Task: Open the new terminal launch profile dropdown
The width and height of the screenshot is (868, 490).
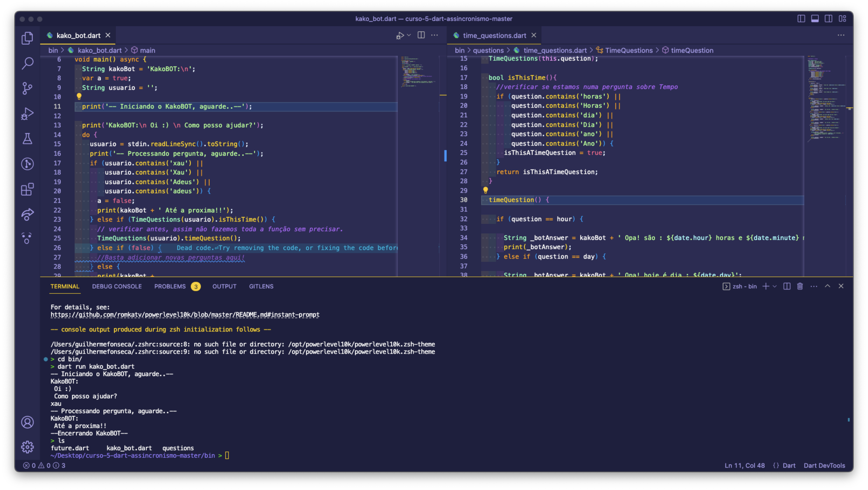Action: pos(775,286)
